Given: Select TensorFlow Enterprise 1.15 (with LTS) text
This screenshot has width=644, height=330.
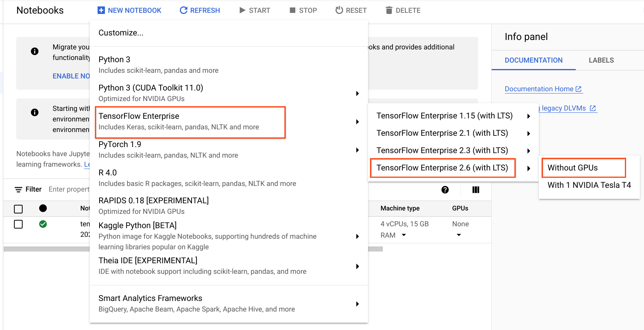Looking at the screenshot, I should click(x=445, y=116).
